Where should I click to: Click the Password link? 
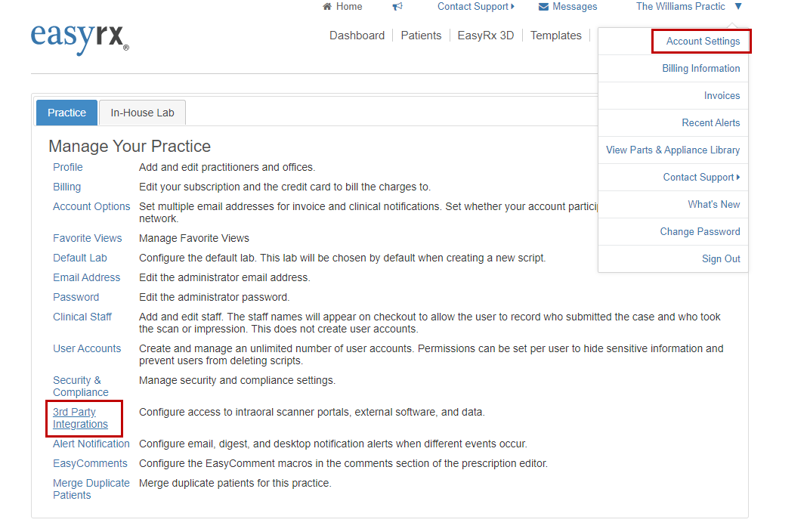76,297
